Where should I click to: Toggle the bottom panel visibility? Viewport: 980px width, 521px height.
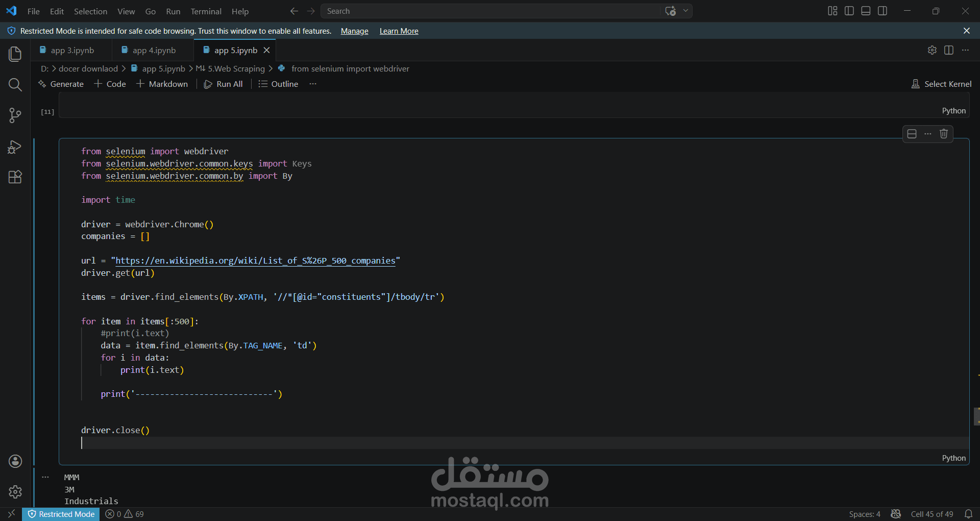point(865,11)
